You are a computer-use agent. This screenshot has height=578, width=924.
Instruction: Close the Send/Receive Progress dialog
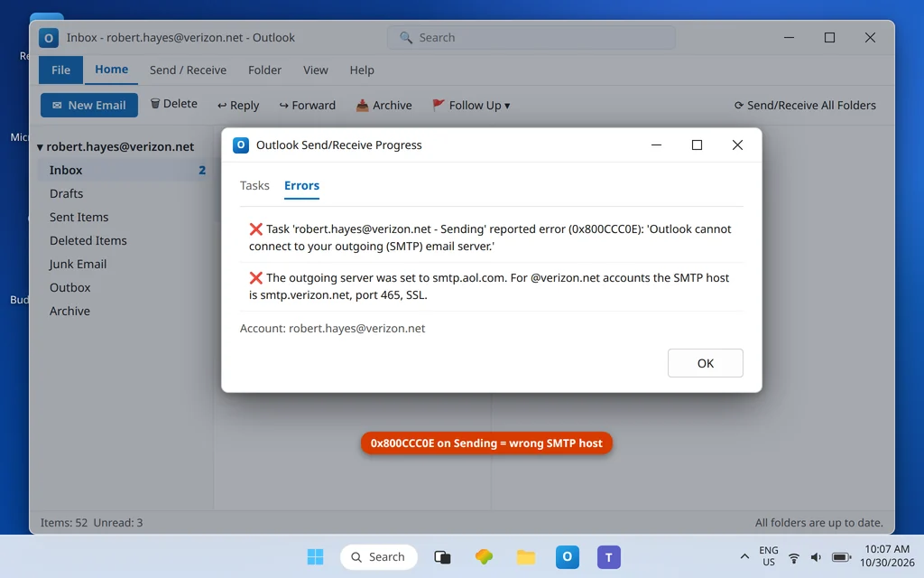[737, 145]
